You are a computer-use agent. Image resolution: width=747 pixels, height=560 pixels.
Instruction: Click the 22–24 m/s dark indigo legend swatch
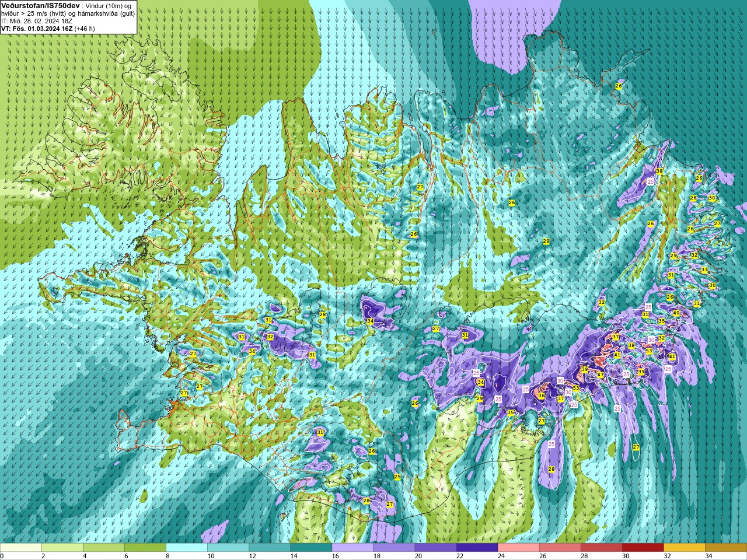(477, 548)
